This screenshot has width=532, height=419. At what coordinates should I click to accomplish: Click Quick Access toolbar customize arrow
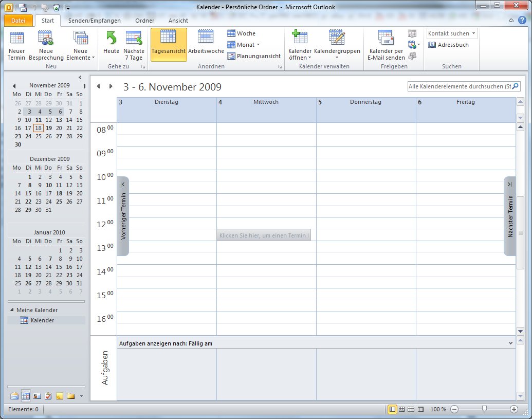point(68,8)
